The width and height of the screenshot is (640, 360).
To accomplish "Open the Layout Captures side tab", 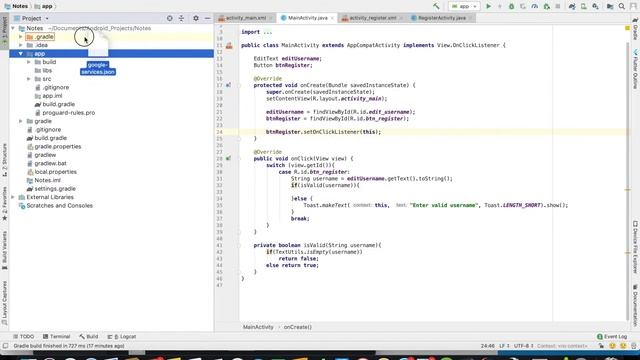I will point(4,303).
